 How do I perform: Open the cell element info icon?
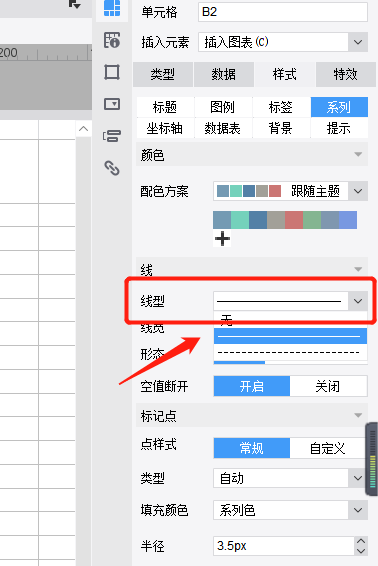[x=112, y=40]
